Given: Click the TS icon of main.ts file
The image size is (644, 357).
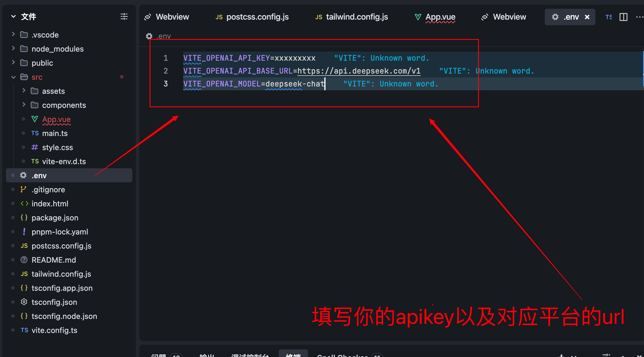Looking at the screenshot, I should click(35, 133).
